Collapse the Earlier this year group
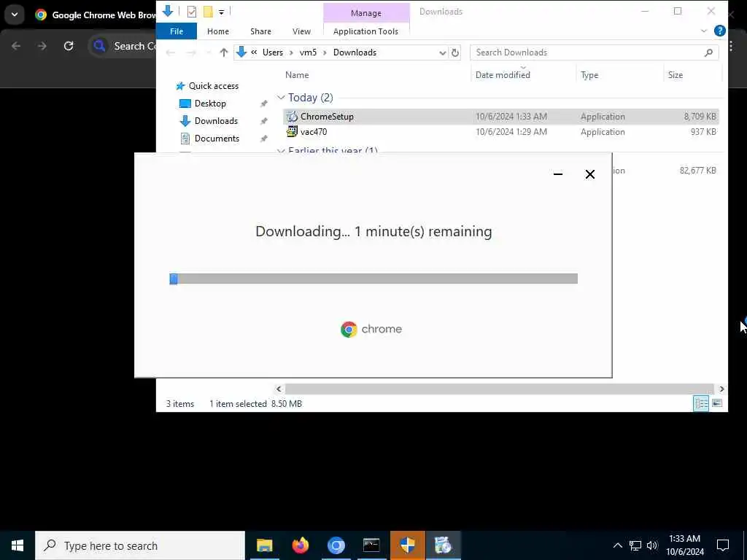The width and height of the screenshot is (747, 560). 281,150
